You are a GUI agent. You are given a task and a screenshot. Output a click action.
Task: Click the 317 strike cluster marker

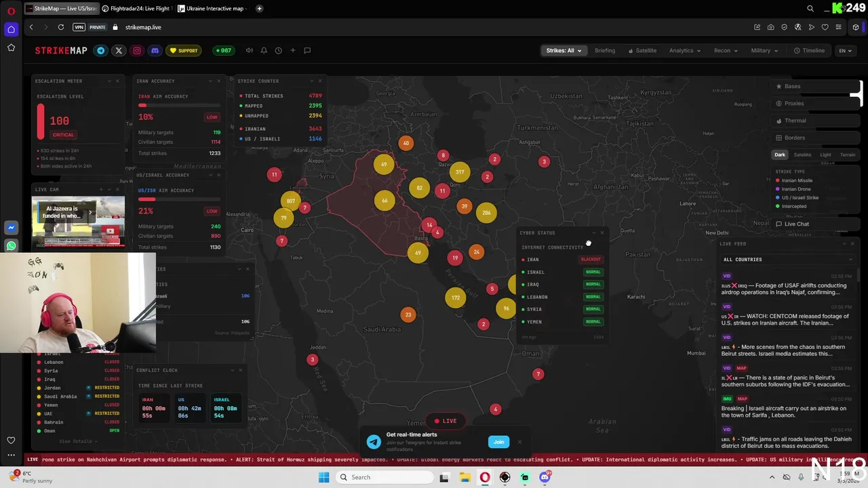click(x=460, y=172)
